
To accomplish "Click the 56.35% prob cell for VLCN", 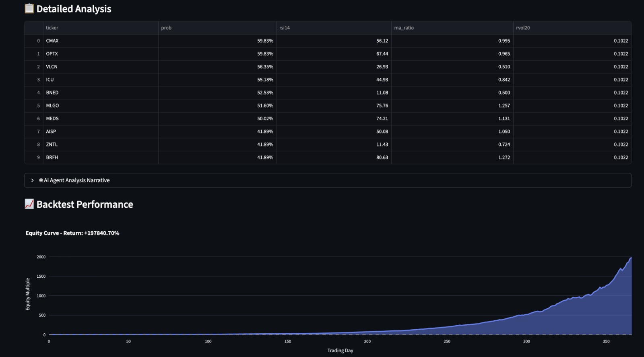I will pyautogui.click(x=217, y=67).
